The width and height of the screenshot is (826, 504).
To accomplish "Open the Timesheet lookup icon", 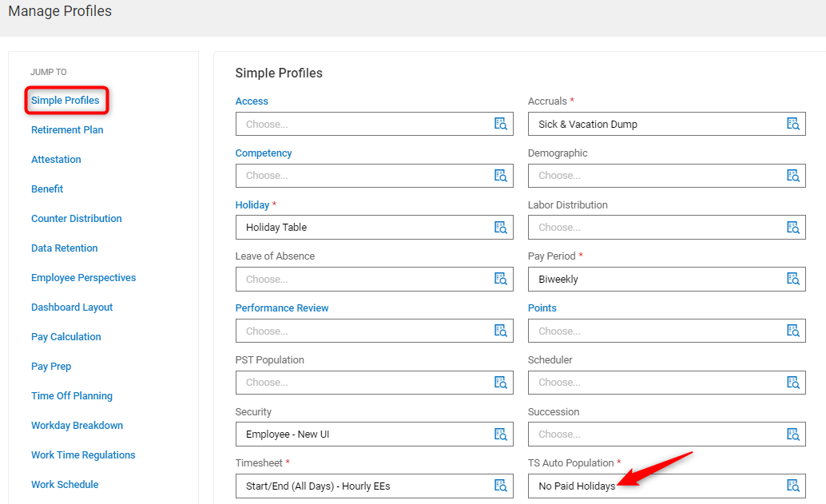I will coord(500,485).
